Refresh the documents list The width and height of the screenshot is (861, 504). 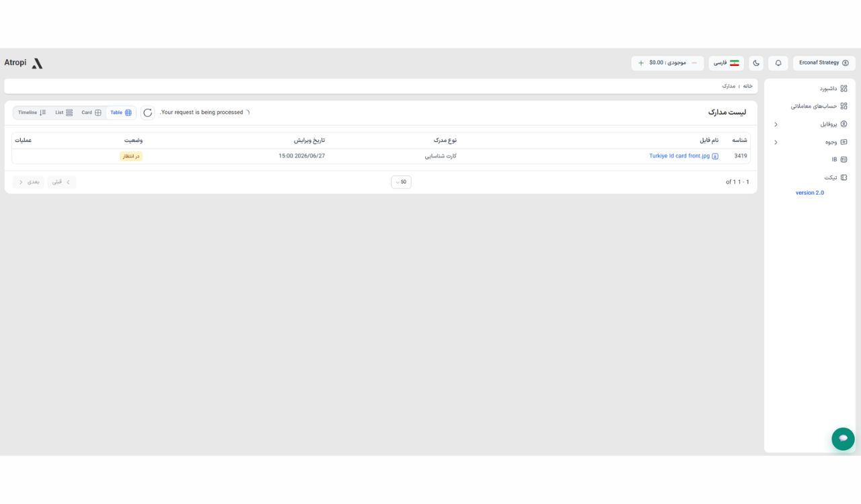tap(148, 113)
